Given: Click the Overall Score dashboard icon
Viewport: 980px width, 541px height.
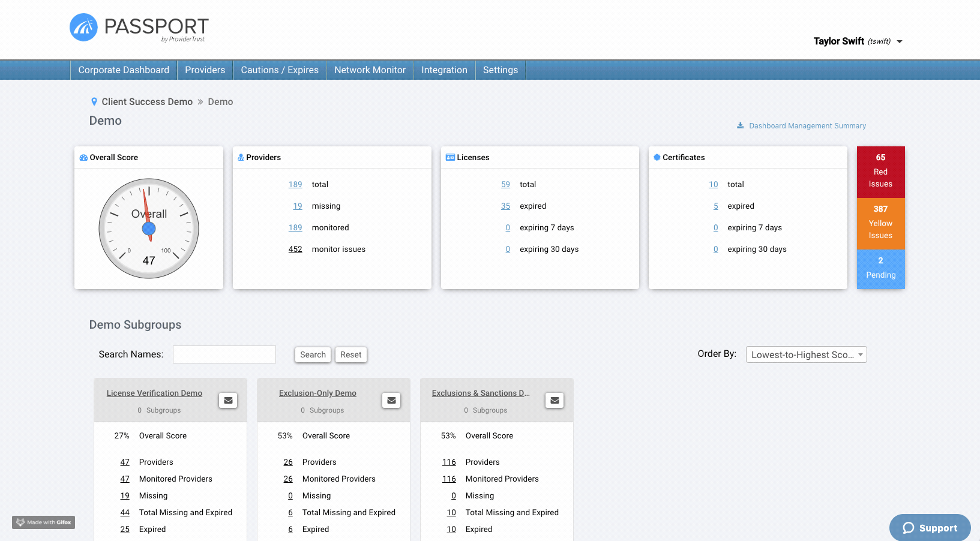Looking at the screenshot, I should pos(83,158).
